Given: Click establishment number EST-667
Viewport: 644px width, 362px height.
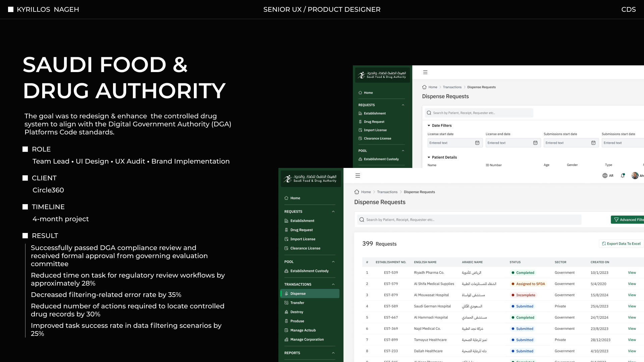Looking at the screenshot, I should (x=391, y=317).
